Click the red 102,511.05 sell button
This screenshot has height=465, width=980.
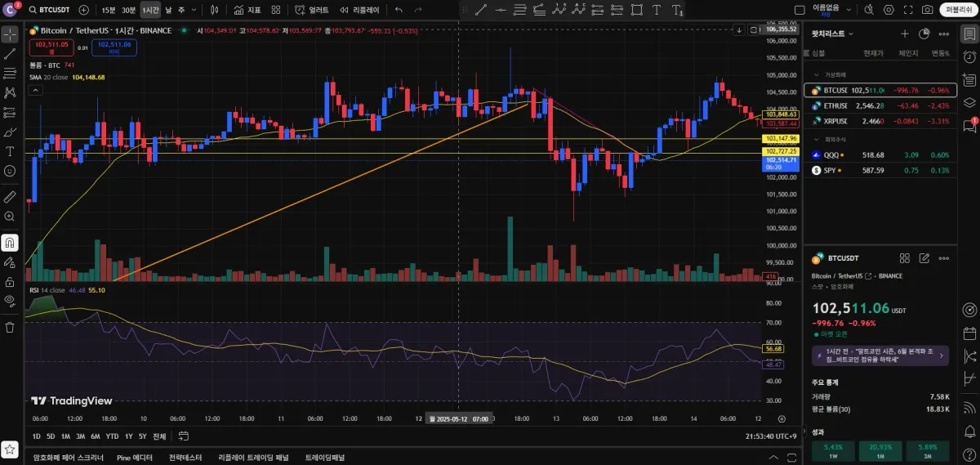pos(51,47)
